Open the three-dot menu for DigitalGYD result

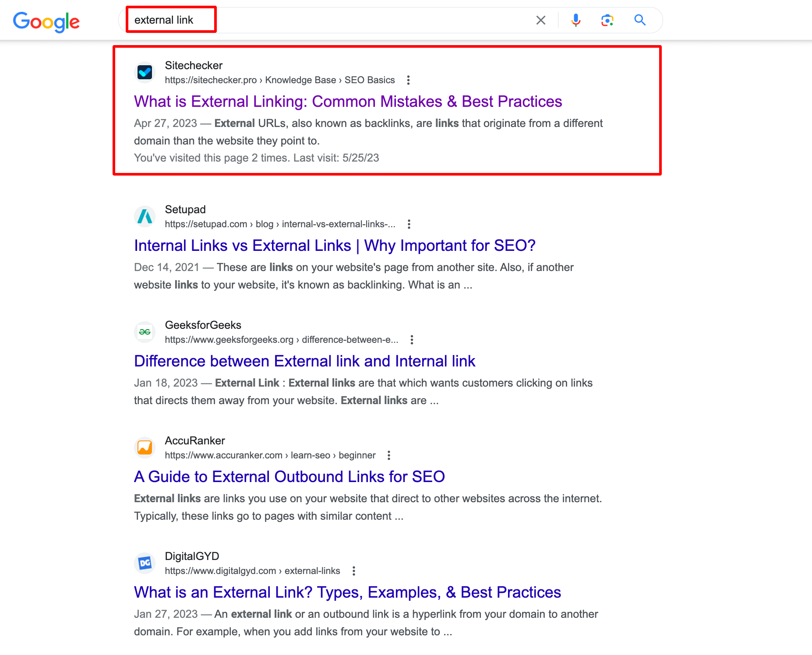pyautogui.click(x=354, y=571)
